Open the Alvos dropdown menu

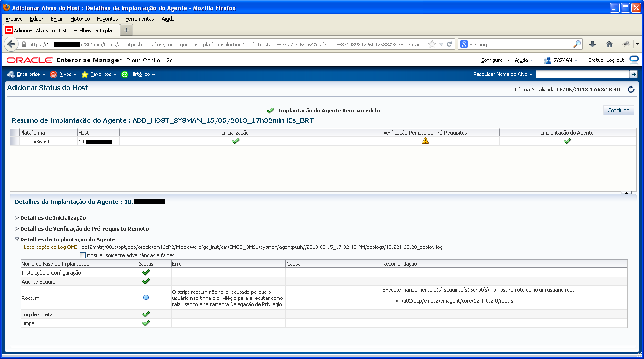click(63, 74)
